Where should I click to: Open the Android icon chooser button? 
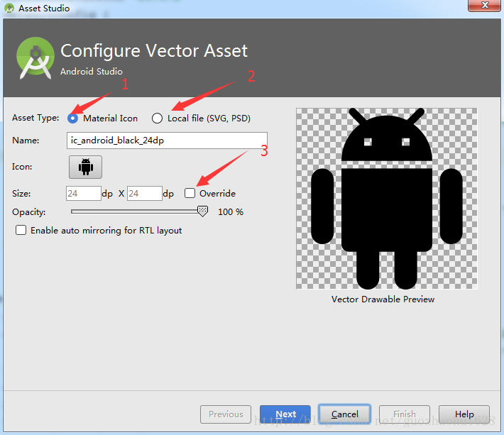click(85, 167)
